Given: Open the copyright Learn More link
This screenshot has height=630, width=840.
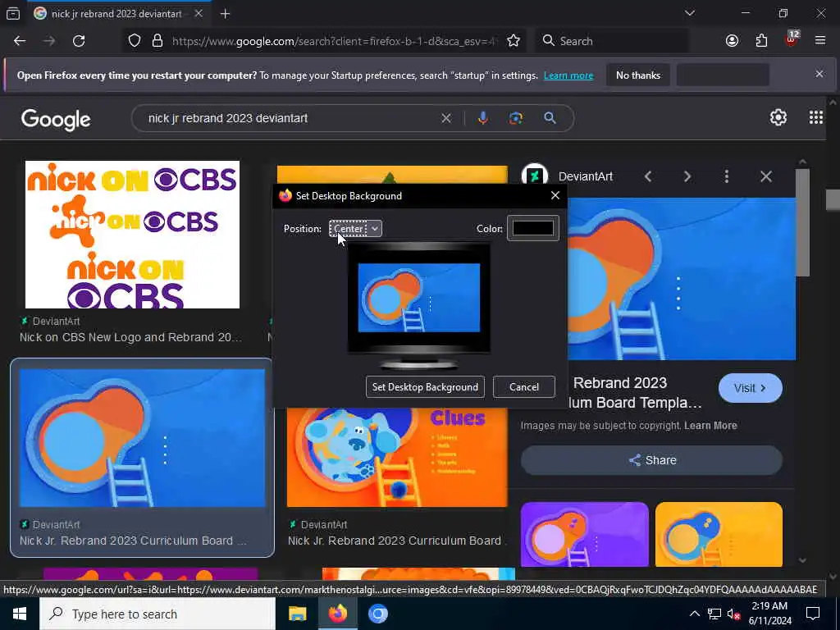Looking at the screenshot, I should click(710, 426).
